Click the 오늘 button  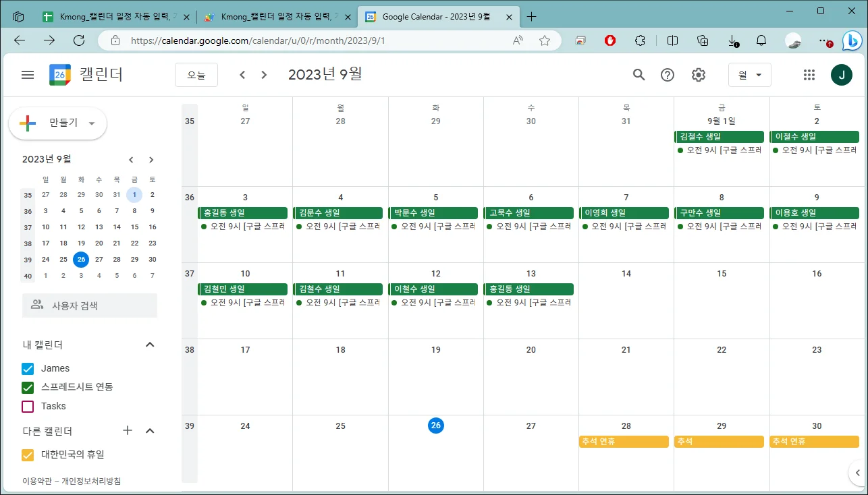click(196, 75)
